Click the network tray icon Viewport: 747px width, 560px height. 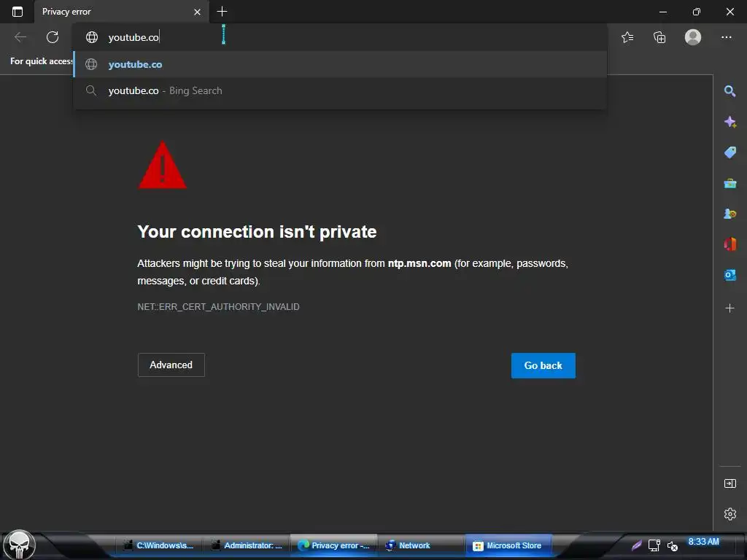(x=654, y=545)
